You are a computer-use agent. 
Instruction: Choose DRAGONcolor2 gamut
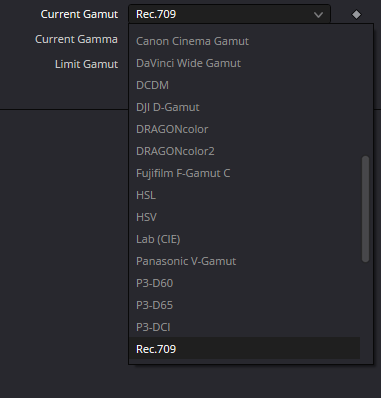(x=244, y=151)
